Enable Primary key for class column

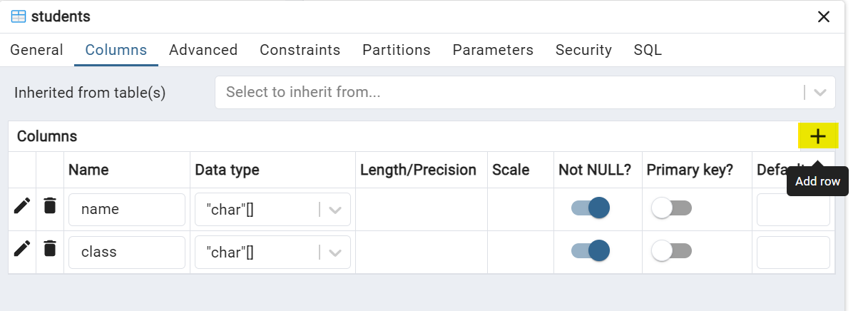click(x=672, y=250)
